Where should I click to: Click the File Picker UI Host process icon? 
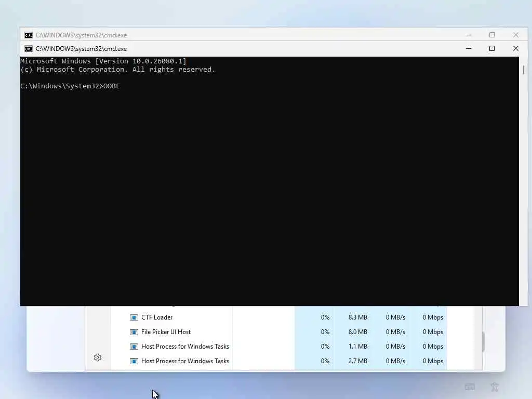tap(134, 332)
